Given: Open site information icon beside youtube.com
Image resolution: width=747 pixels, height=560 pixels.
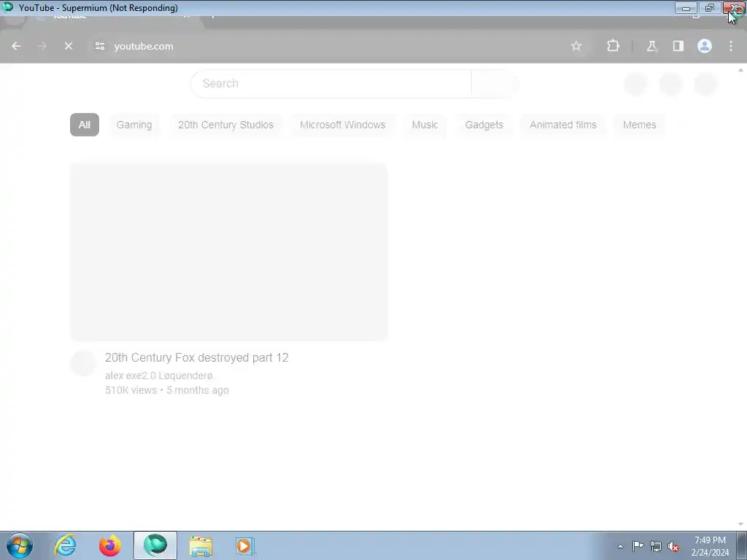Looking at the screenshot, I should 99,46.
